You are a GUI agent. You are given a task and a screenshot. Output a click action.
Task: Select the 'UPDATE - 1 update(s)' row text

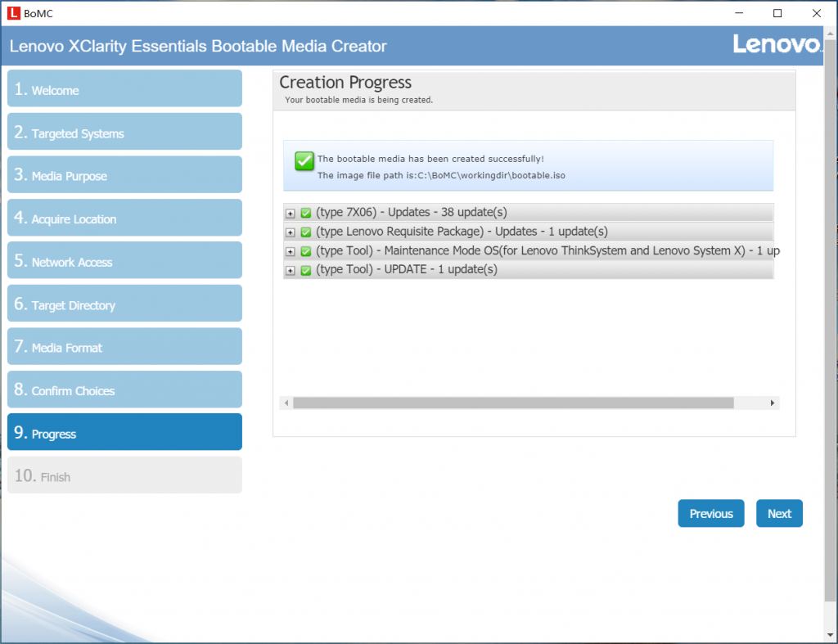point(407,269)
